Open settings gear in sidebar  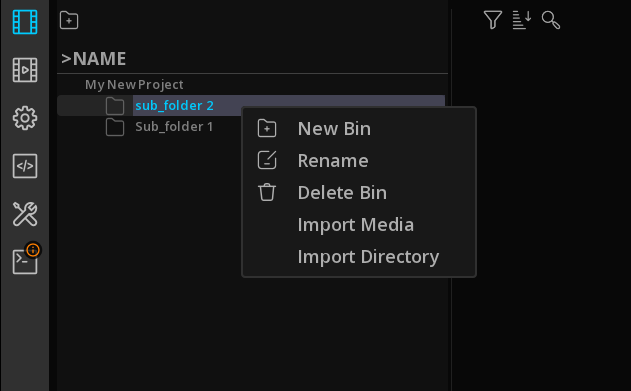tap(25, 118)
